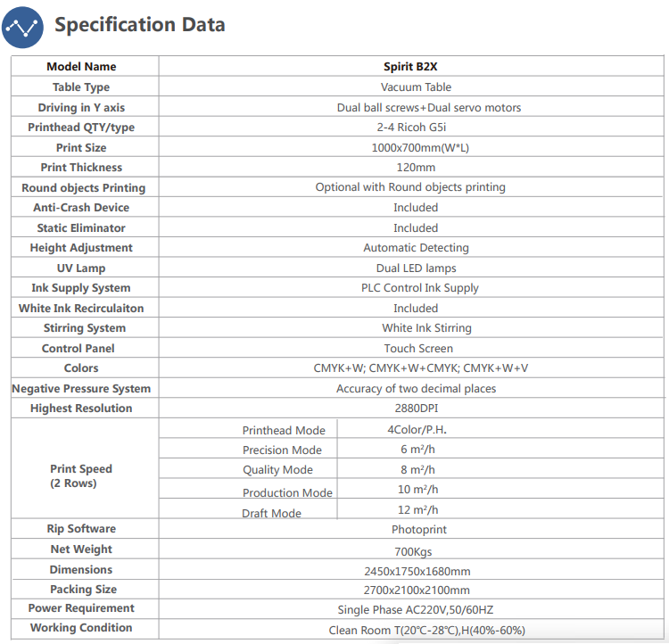This screenshot has height=644, width=669.
Task: Select the Automatic Detecting value
Action: [x=416, y=248]
